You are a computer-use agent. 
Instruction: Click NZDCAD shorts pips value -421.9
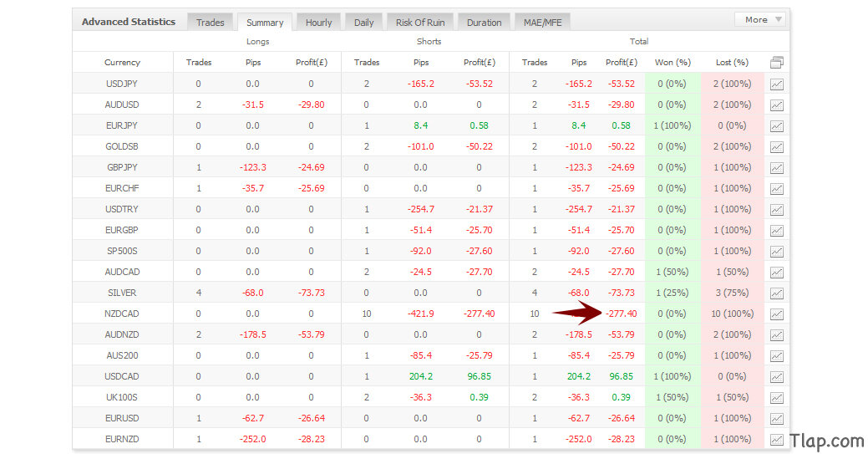[421, 314]
